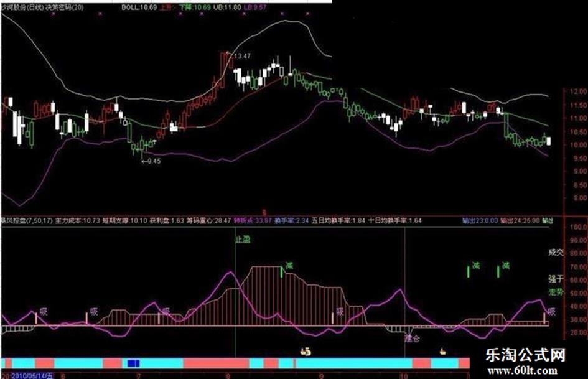Click the money-hand icon near month 9
588x379 pixels.
(306, 352)
